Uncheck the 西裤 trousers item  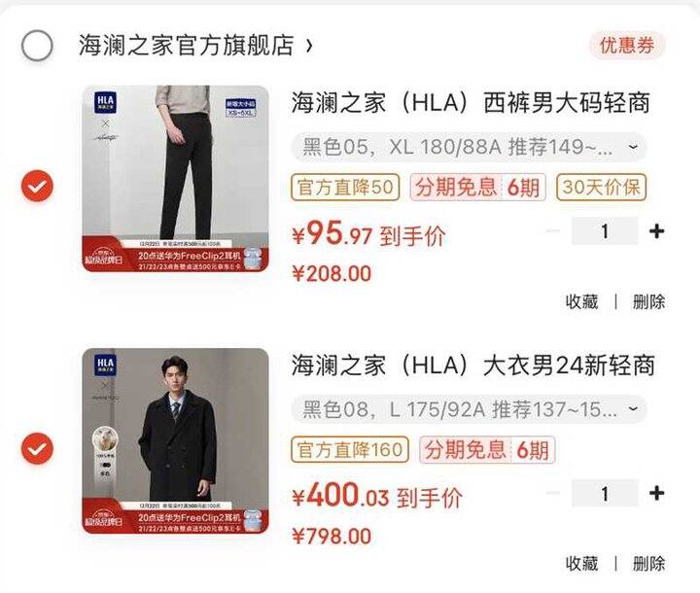coord(37,186)
